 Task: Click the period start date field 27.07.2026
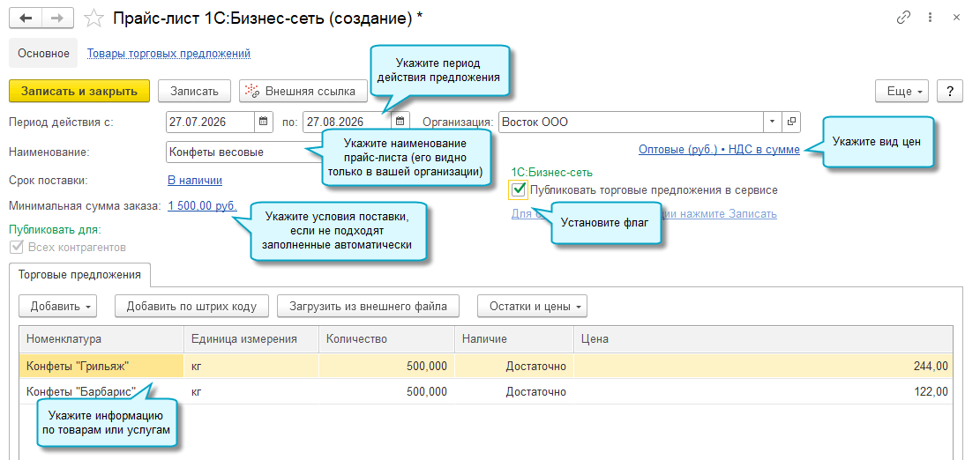click(x=211, y=122)
